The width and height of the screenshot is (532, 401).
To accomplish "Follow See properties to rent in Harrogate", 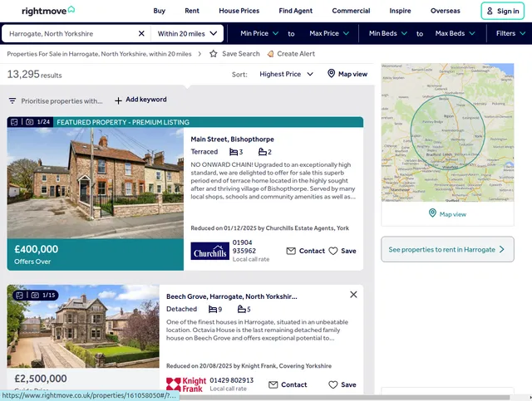I will coord(446,249).
